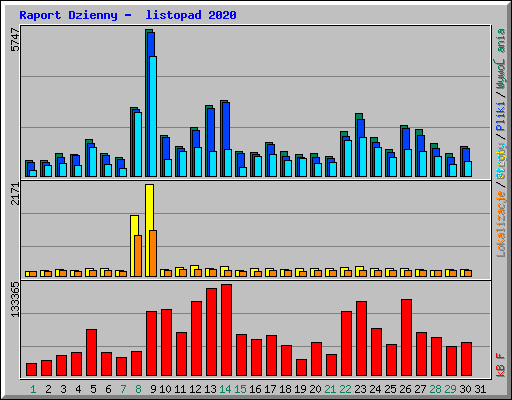The width and height of the screenshot is (512, 400).
Task: Click the 5747 axis value label
Action: (x=15, y=39)
